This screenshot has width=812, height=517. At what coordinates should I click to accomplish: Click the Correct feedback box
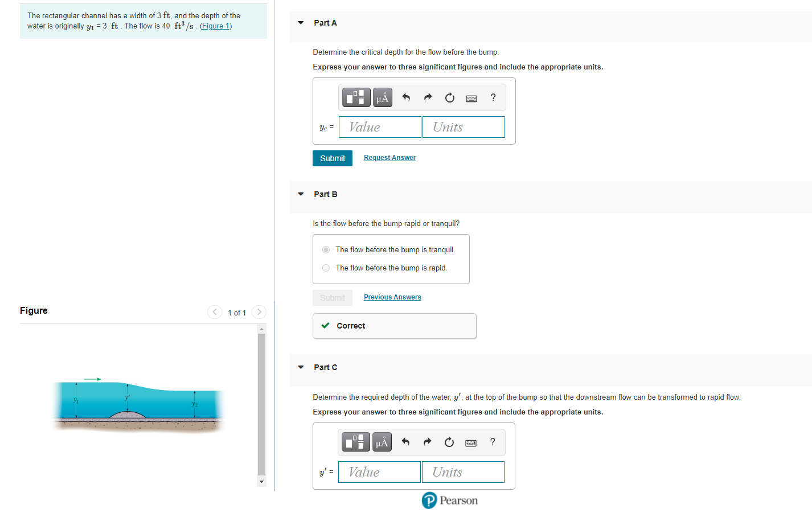[x=395, y=326]
